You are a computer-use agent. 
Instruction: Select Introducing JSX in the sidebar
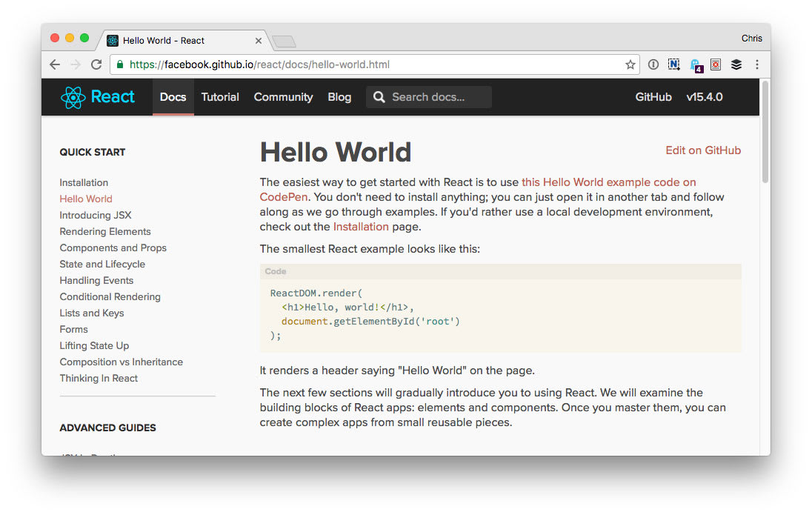pos(95,215)
